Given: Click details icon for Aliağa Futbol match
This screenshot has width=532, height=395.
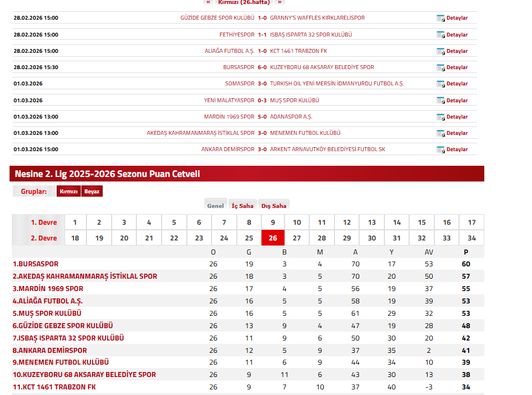Looking at the screenshot, I should click(x=441, y=51).
